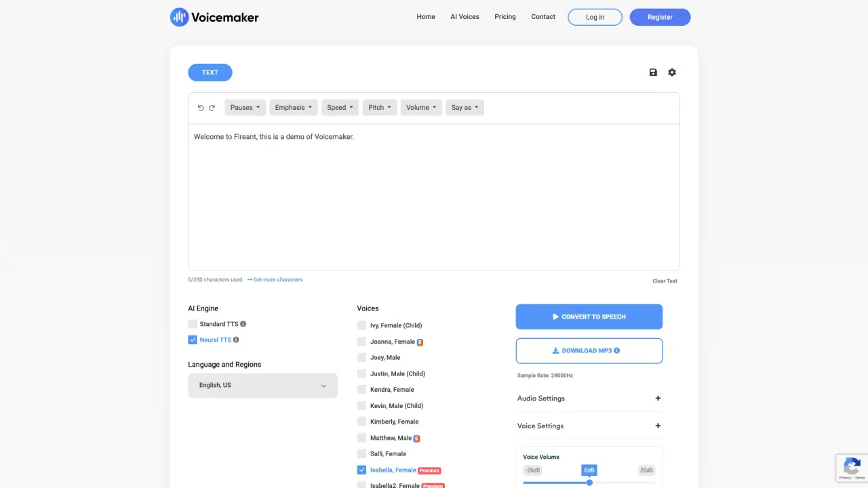
Task: Click the orange badge next to Matthew, Male
Action: (416, 438)
